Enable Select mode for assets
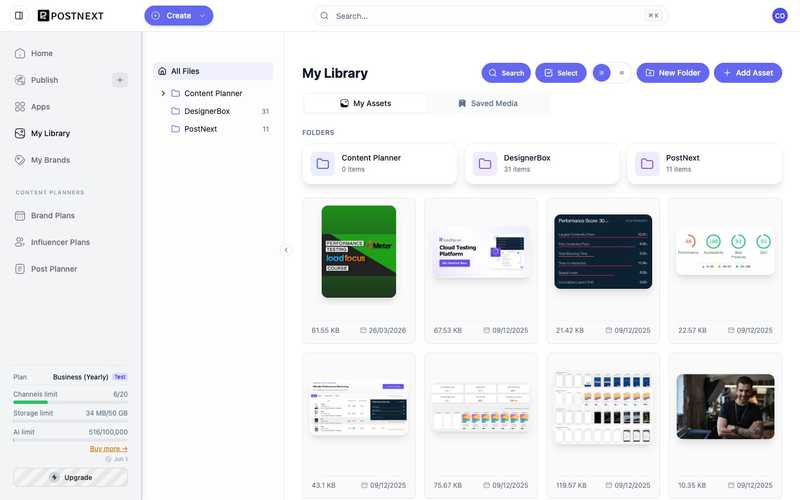800x500 pixels. point(560,73)
